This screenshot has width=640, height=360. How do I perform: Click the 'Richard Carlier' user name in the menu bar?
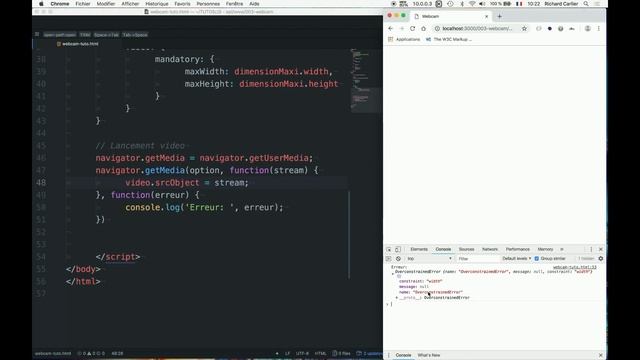pyautogui.click(x=561, y=4)
